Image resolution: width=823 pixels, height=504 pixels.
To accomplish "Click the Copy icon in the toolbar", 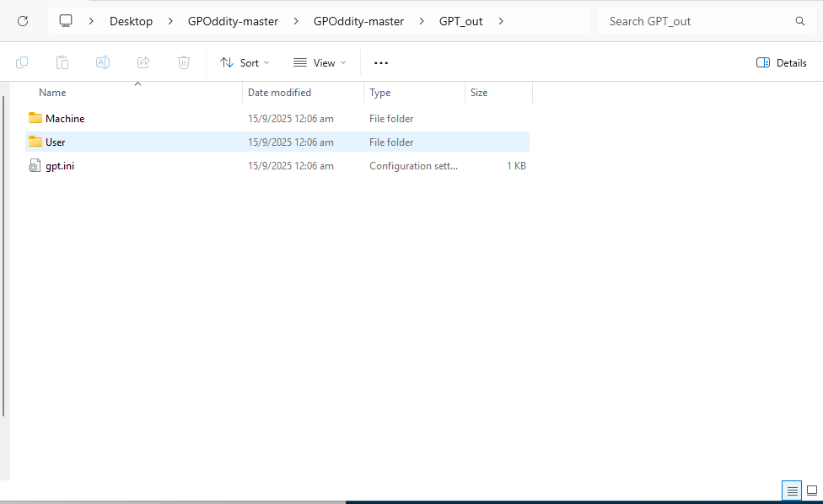I will coord(23,62).
